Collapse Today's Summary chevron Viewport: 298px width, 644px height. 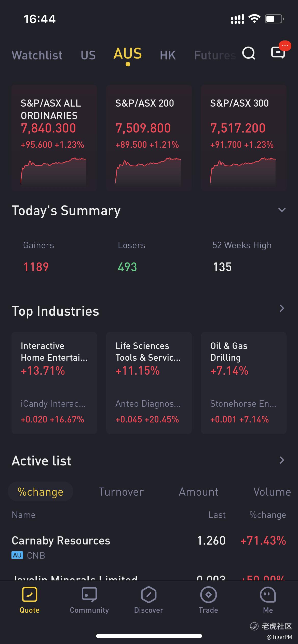[282, 210]
